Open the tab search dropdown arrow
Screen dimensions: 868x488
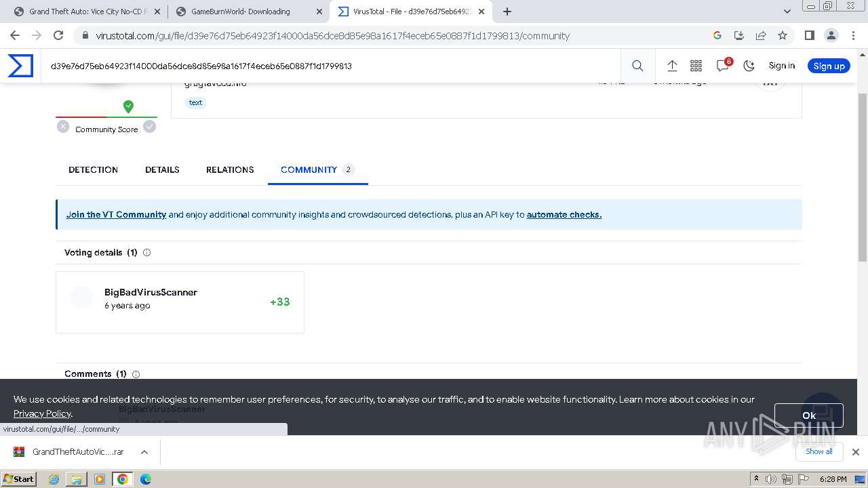point(787,12)
